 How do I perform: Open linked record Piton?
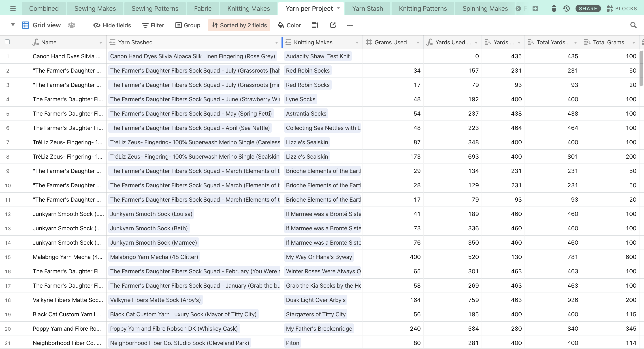pos(292,343)
